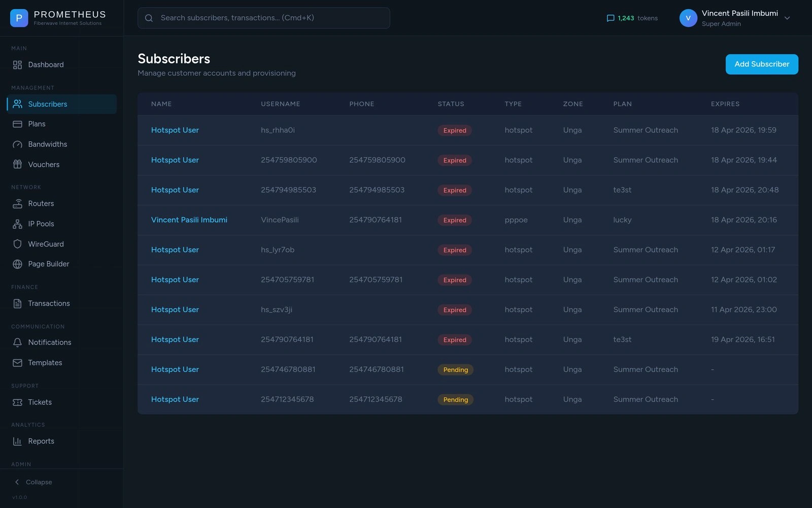Click expiry 12 Apr 2026, 01:17
Image resolution: width=812 pixels, height=508 pixels.
coord(743,250)
